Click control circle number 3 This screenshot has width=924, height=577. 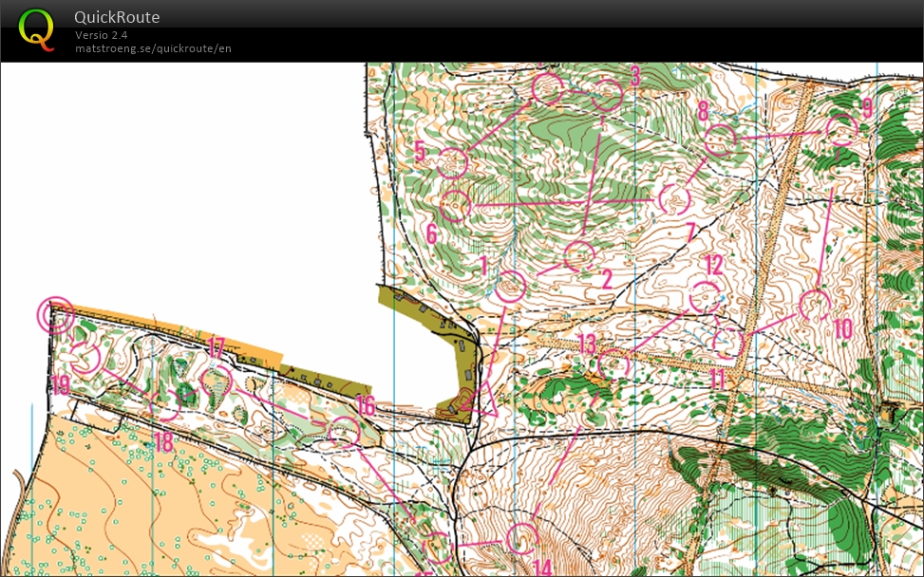(607, 93)
